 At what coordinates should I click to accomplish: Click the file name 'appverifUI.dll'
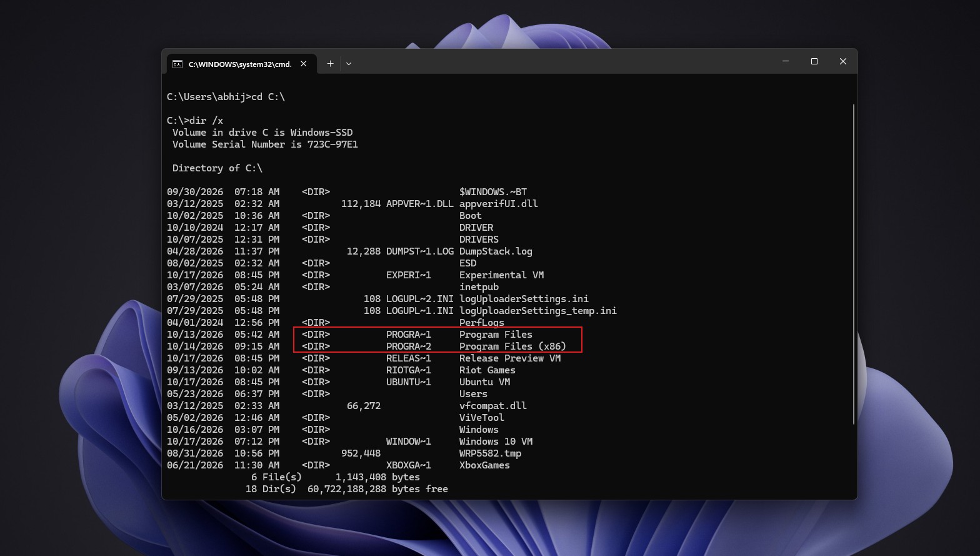(499, 204)
